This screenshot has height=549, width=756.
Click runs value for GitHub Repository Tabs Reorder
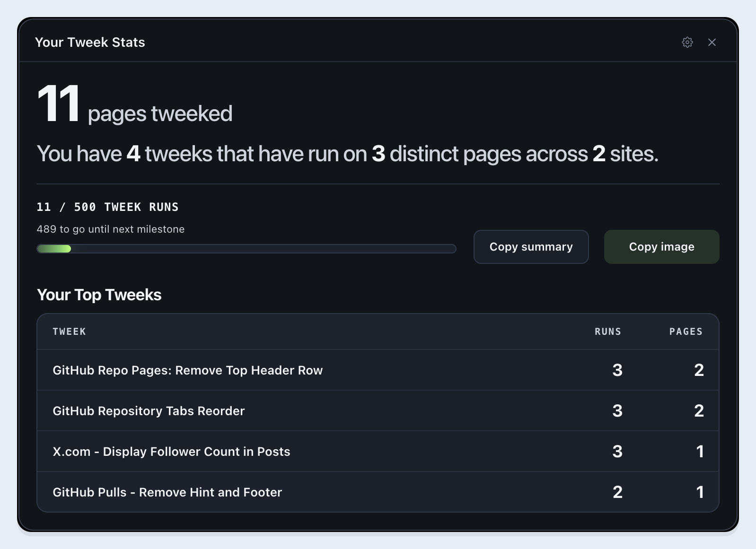[x=617, y=411]
